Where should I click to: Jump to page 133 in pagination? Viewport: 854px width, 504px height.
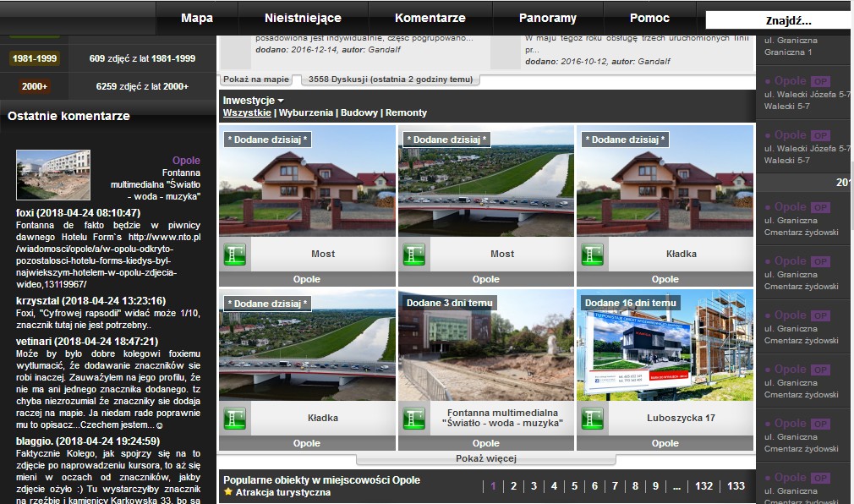point(736,486)
